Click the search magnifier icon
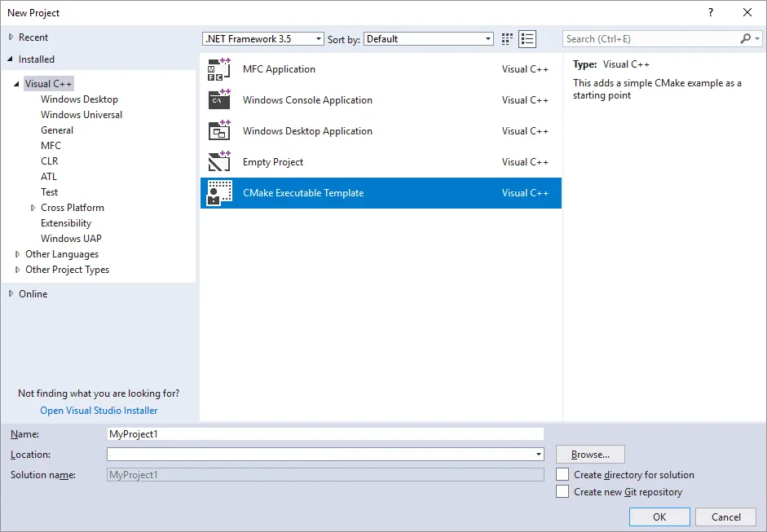Screen dimensions: 767x532 (x=746, y=38)
